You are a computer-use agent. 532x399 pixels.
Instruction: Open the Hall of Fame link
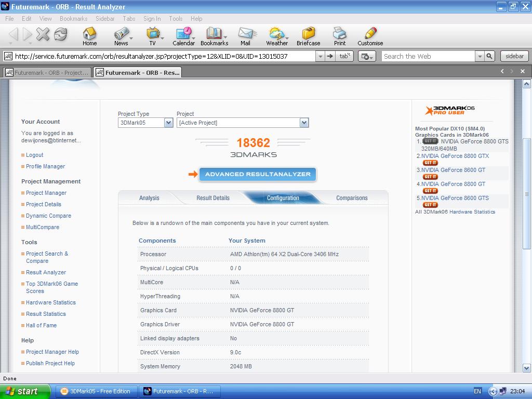[42, 325]
